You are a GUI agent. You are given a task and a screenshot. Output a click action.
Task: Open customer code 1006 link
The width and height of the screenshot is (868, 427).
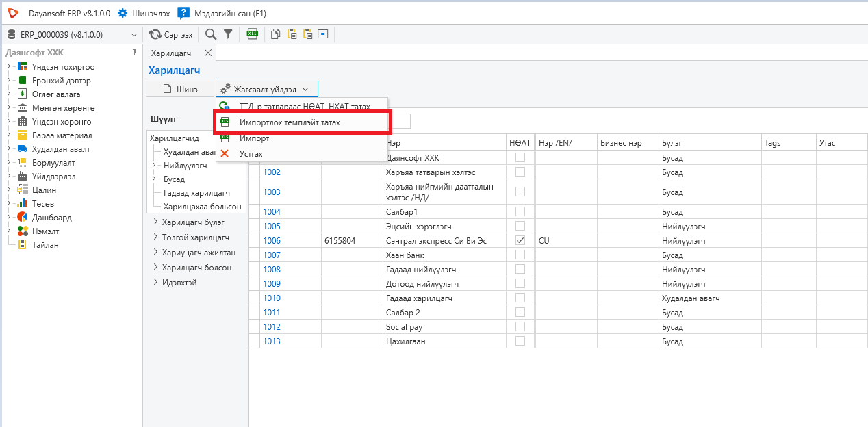[272, 241]
